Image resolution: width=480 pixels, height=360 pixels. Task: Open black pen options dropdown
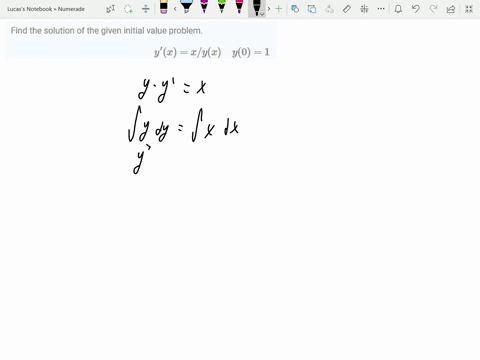coord(262,14)
